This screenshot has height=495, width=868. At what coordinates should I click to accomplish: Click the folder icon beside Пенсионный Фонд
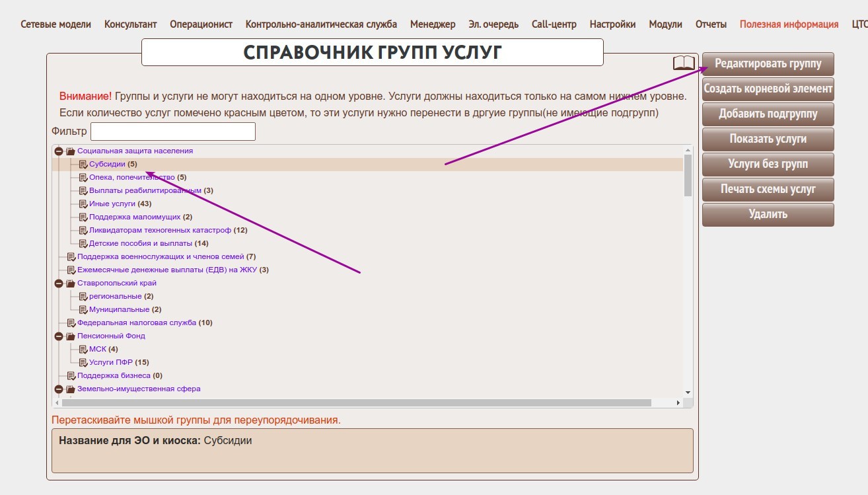71,336
